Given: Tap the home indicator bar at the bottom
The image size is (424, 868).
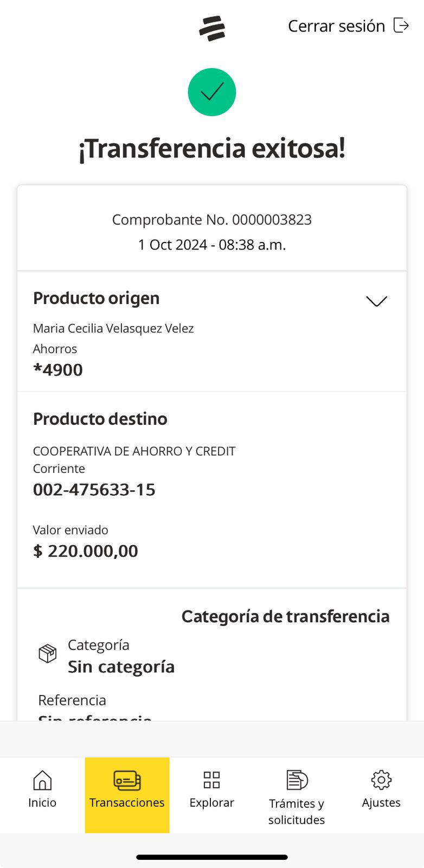Looking at the screenshot, I should 212,857.
